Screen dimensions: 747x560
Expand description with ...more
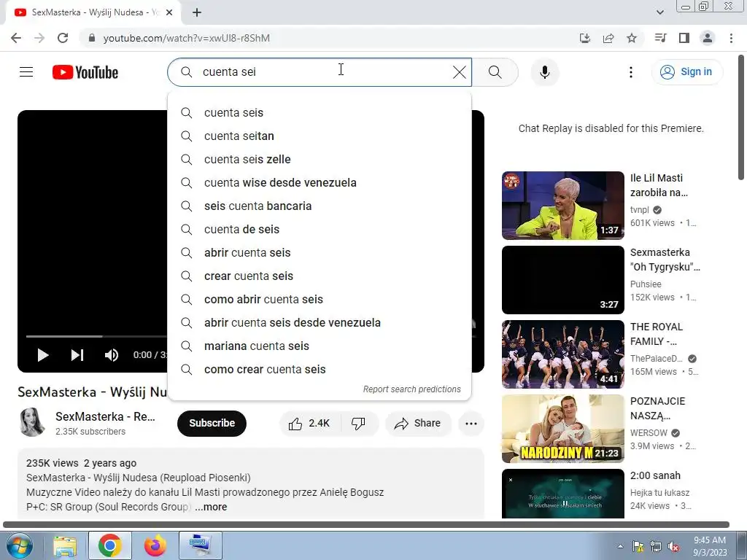click(211, 507)
